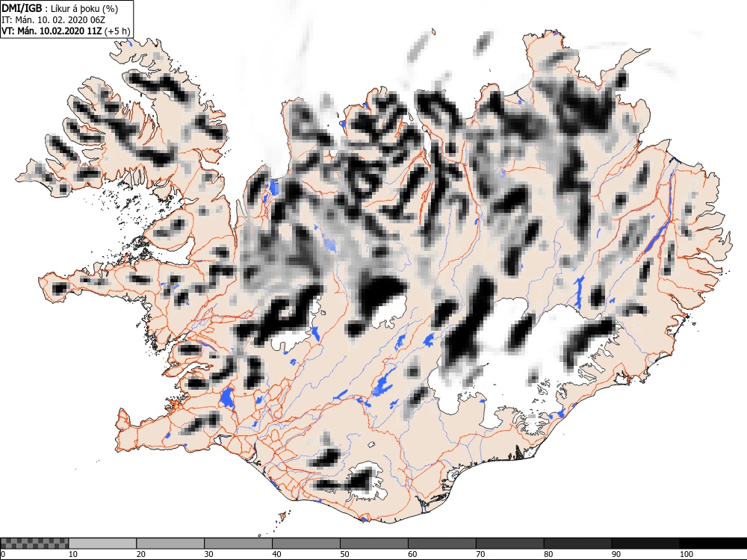This screenshot has height=560, width=747.
Task: Click the "VT: Mán. 10.02.2020 11Z (+5 h)" line
Action: (x=66, y=31)
